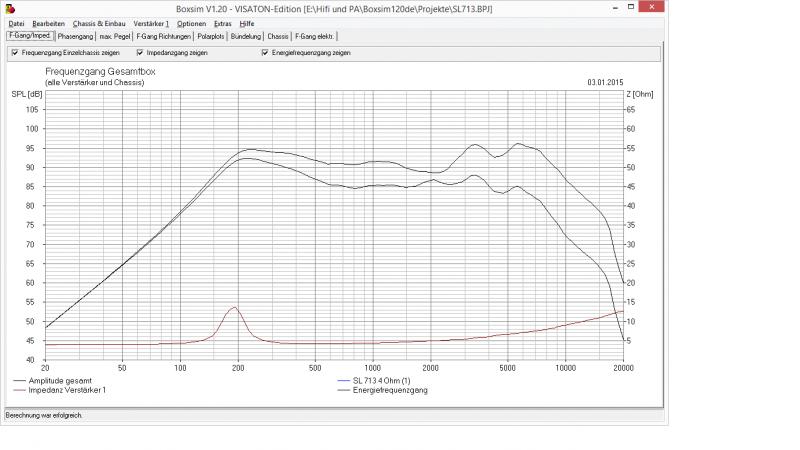Click the 20000 frequency axis label
The height and width of the screenshot is (450, 800).
623,368
